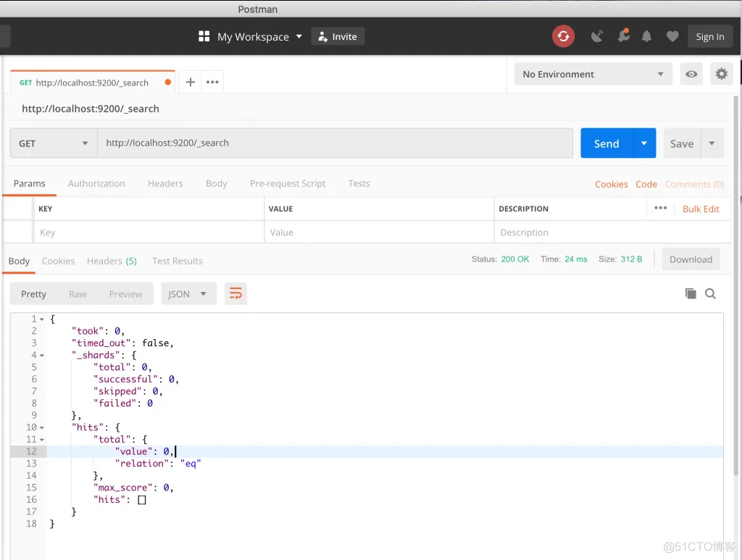Click the orange sync status icon
This screenshot has width=742, height=560.
pos(563,36)
